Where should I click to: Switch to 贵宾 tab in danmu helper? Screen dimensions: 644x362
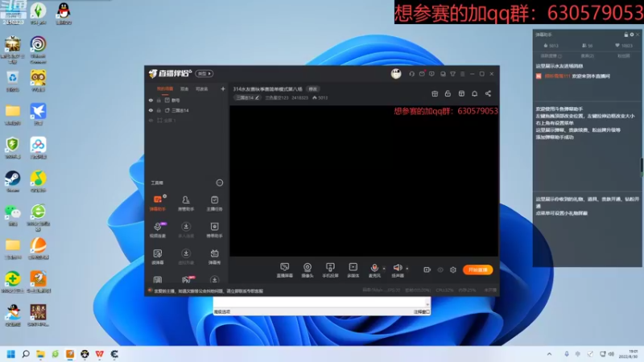tap(588, 56)
